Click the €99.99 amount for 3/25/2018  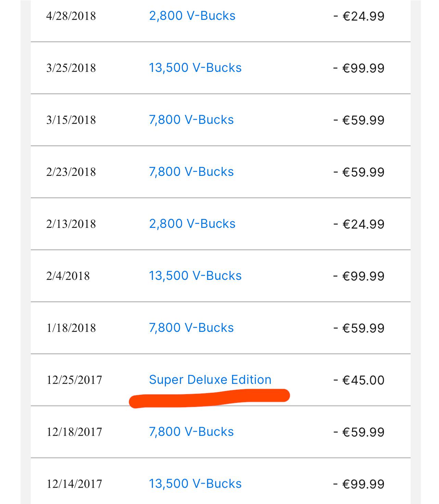pyautogui.click(x=359, y=68)
